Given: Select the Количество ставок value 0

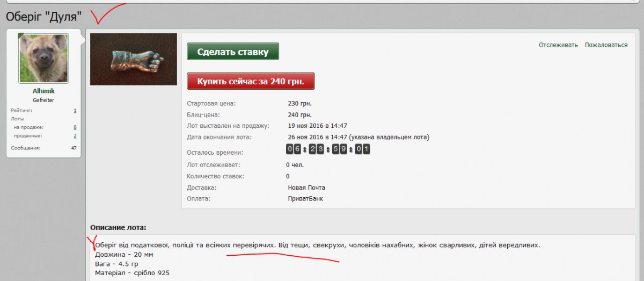Looking at the screenshot, I should click(x=288, y=176).
